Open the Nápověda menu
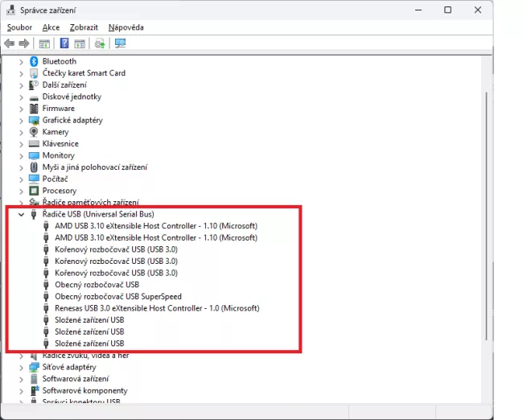The image size is (523, 420). tap(126, 27)
